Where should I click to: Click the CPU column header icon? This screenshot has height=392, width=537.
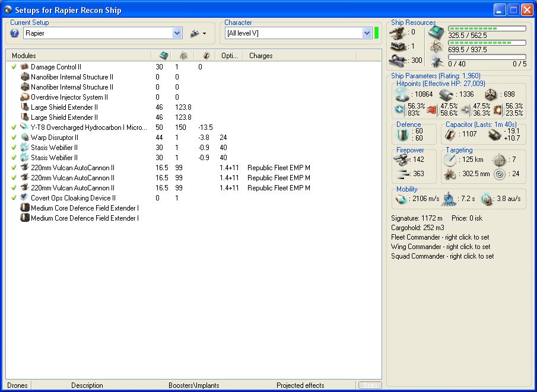pyautogui.click(x=164, y=55)
